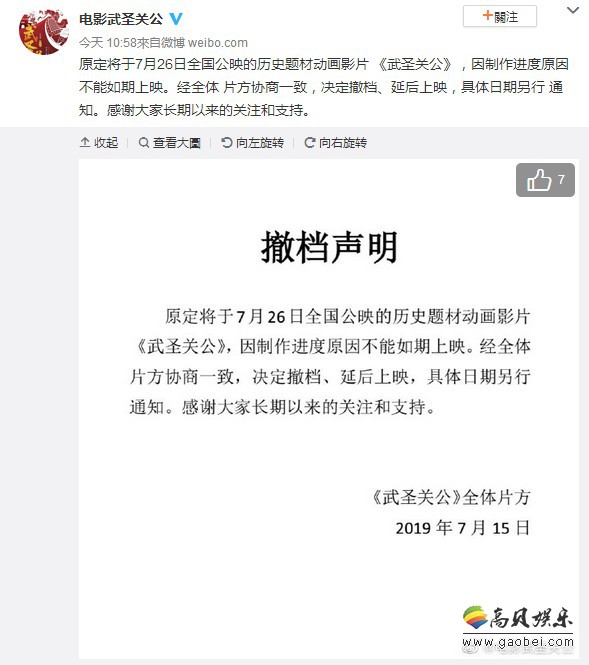
Task: Choose 向左旋转 to rotate image left
Action: click(253, 142)
